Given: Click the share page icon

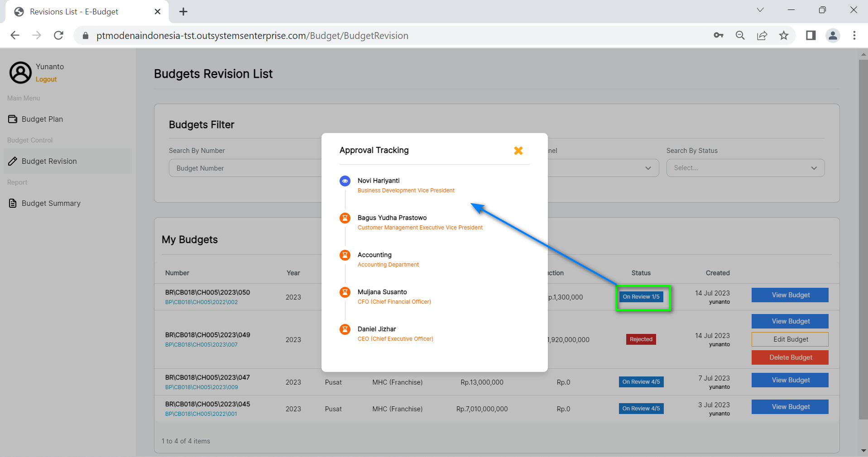Looking at the screenshot, I should pyautogui.click(x=762, y=35).
